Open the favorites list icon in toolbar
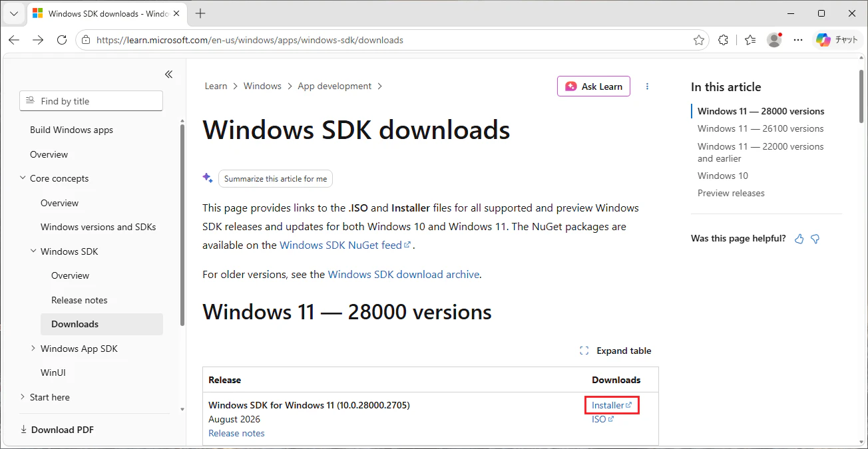The image size is (868, 449). [x=750, y=40]
